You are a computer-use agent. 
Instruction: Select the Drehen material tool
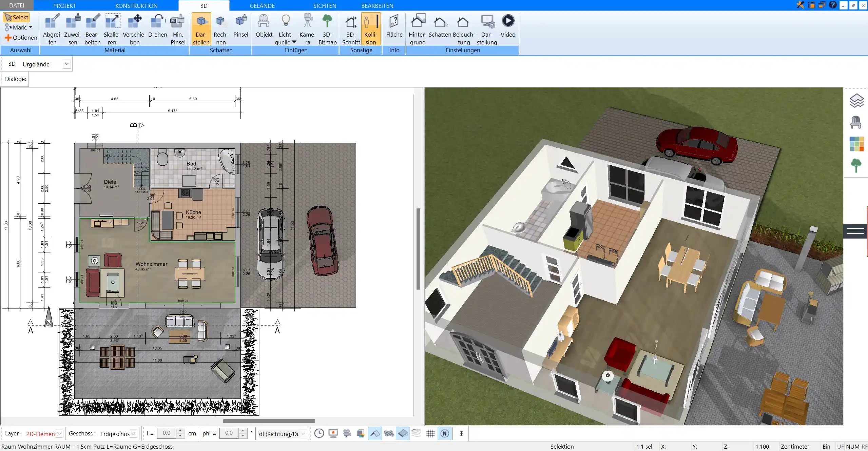point(157,26)
